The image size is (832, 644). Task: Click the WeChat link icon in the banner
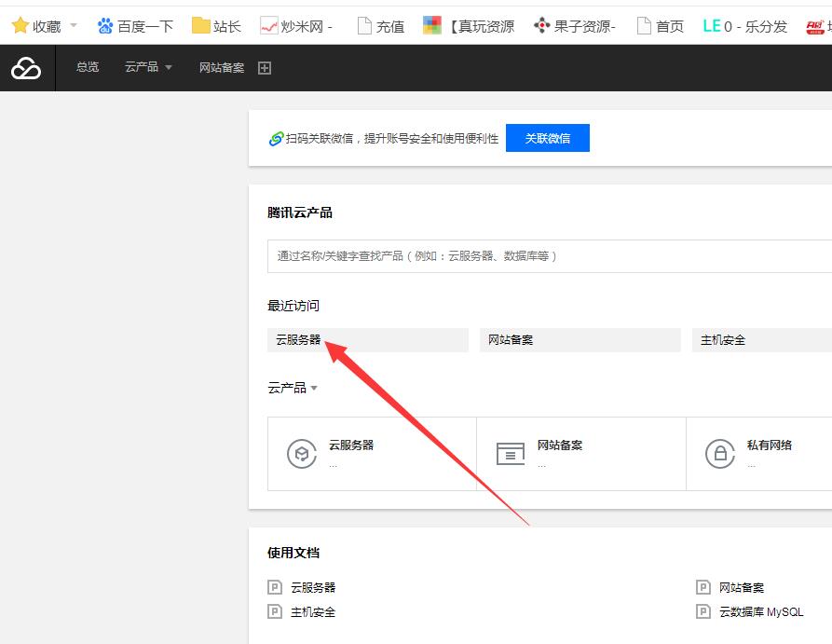pos(276,139)
